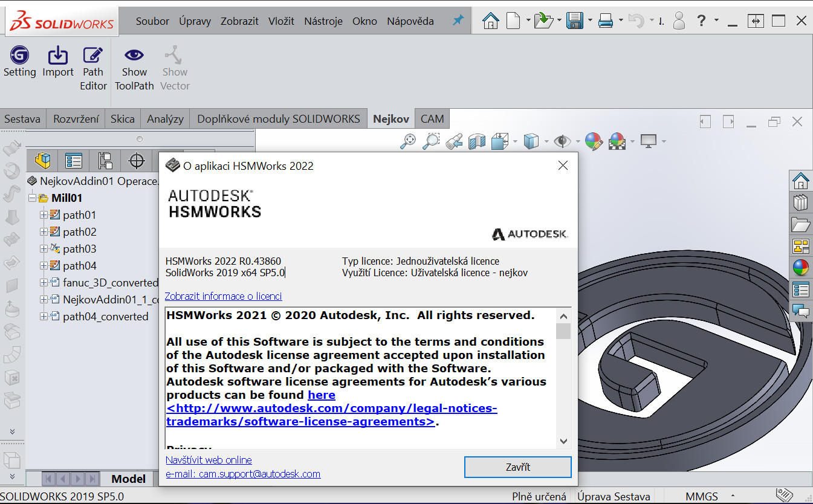
Task: Click the greyed Show Vector icon
Action: pos(175,55)
